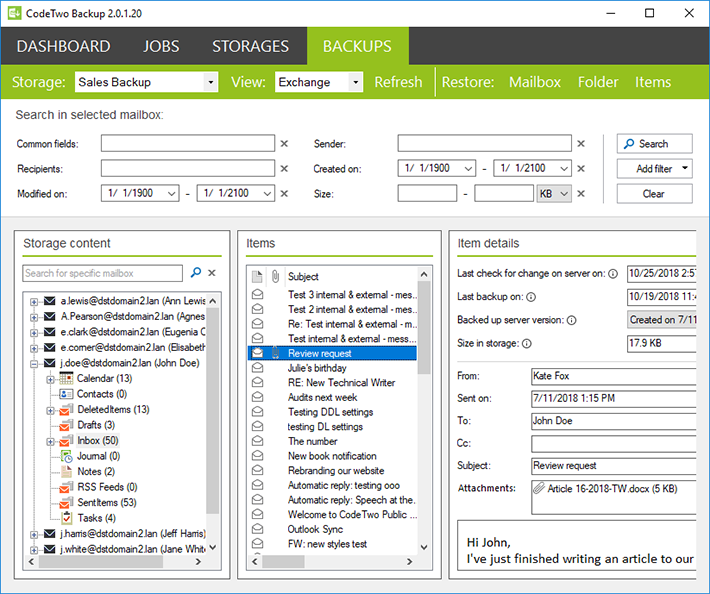Click the Common fields input box
Image resolution: width=710 pixels, height=594 pixels.
click(x=187, y=143)
